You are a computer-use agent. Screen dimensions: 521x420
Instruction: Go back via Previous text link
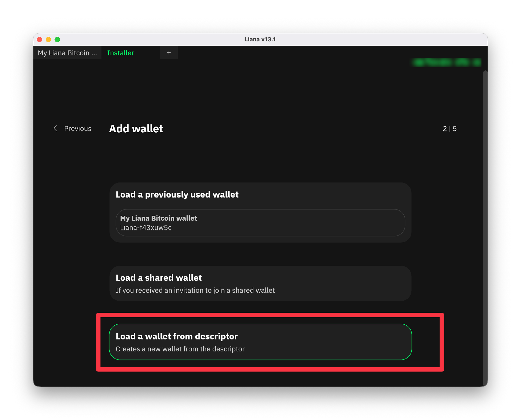point(78,129)
